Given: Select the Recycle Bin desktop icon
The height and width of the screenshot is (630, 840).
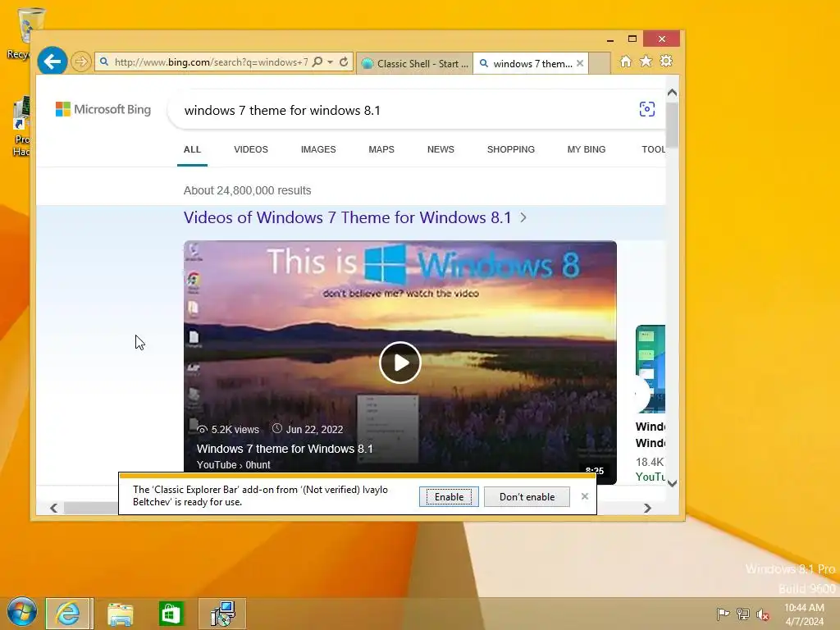Looking at the screenshot, I should (x=23, y=33).
